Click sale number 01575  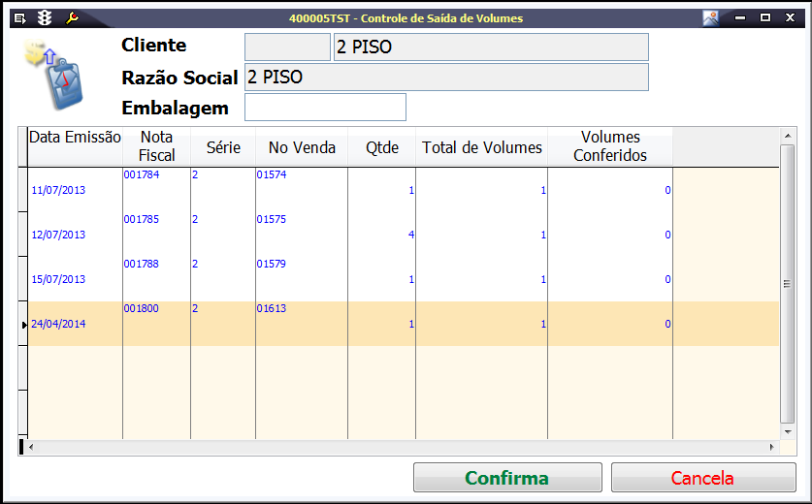tap(272, 219)
